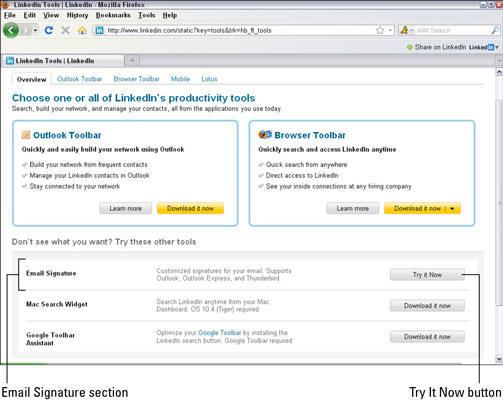Image resolution: width=503 pixels, height=400 pixels.
Task: Click Download it now for Outlook Toolbar
Action: [x=190, y=208]
